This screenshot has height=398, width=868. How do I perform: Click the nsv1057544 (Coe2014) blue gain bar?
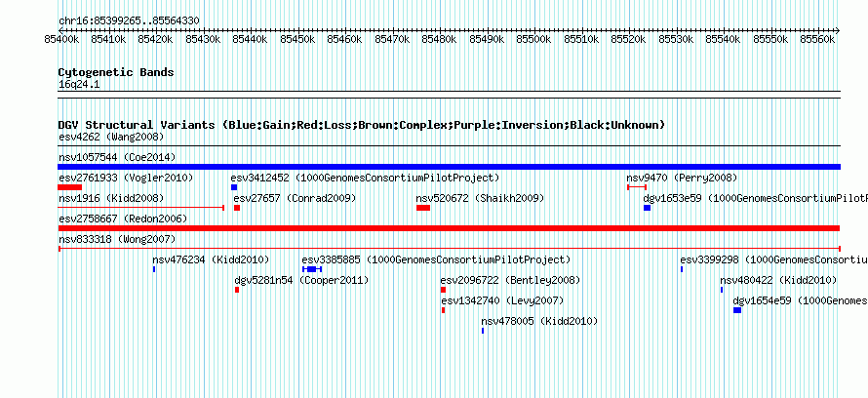449,167
